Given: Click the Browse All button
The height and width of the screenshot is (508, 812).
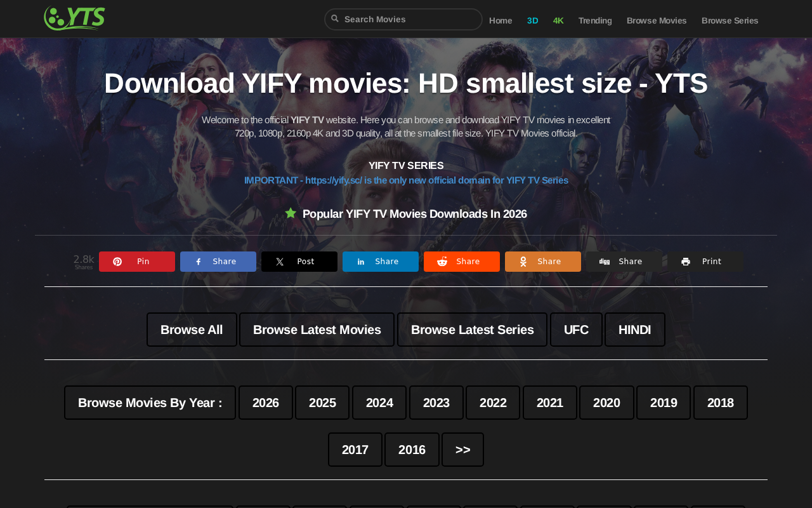Looking at the screenshot, I should pyautogui.click(x=192, y=330).
